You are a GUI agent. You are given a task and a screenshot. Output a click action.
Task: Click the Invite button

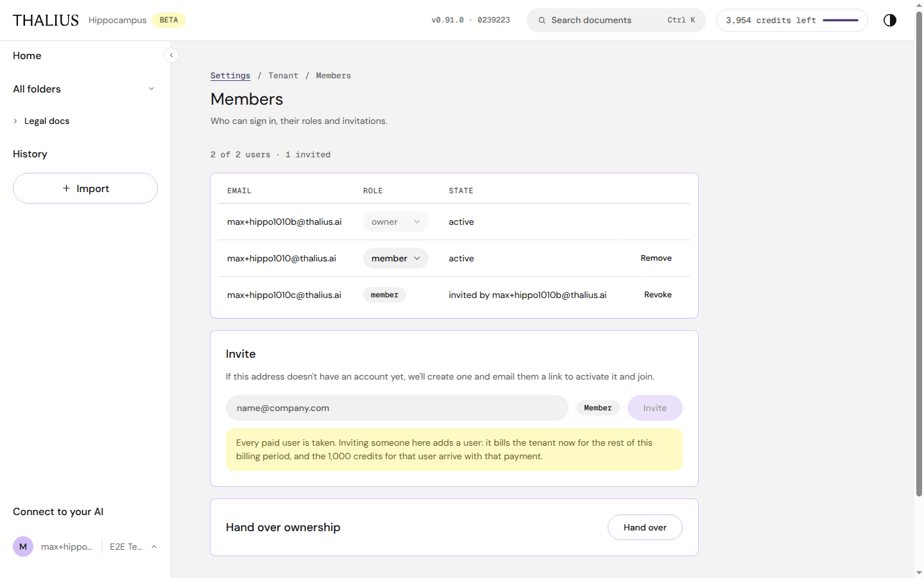pyautogui.click(x=654, y=408)
